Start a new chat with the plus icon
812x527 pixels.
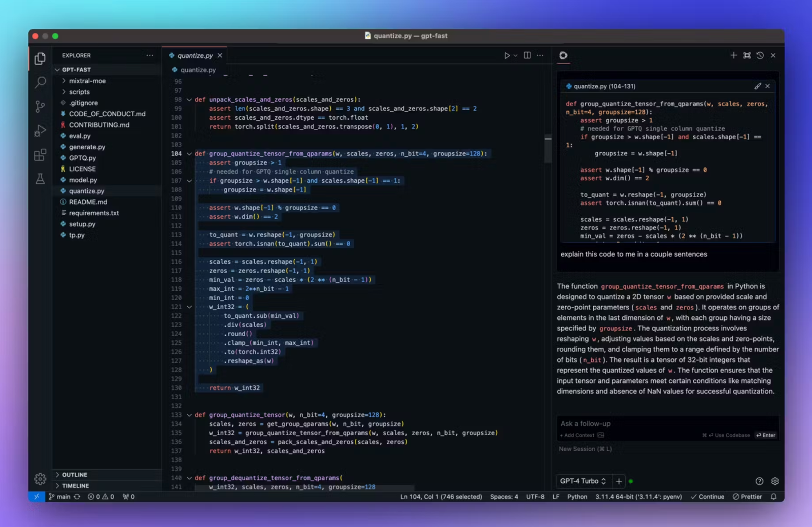(734, 55)
